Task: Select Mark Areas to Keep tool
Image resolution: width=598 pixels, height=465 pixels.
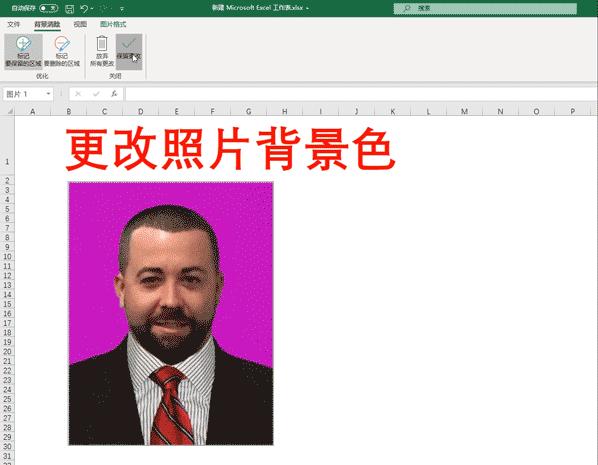Action: coord(23,51)
